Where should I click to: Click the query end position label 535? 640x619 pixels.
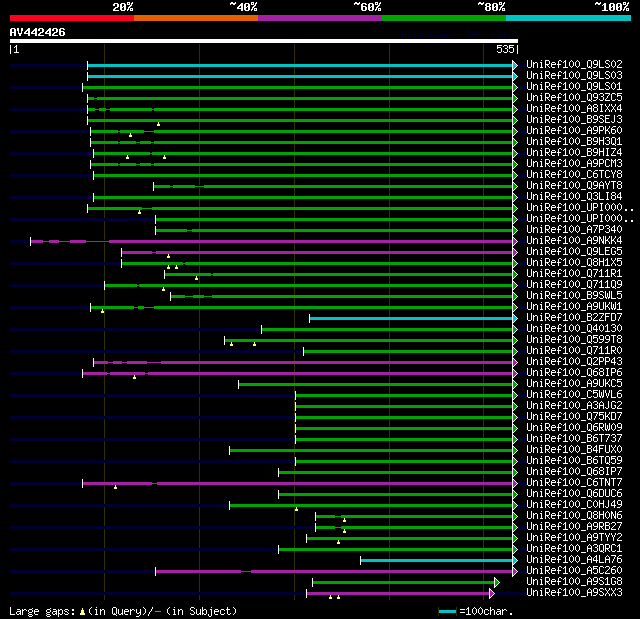[505, 49]
